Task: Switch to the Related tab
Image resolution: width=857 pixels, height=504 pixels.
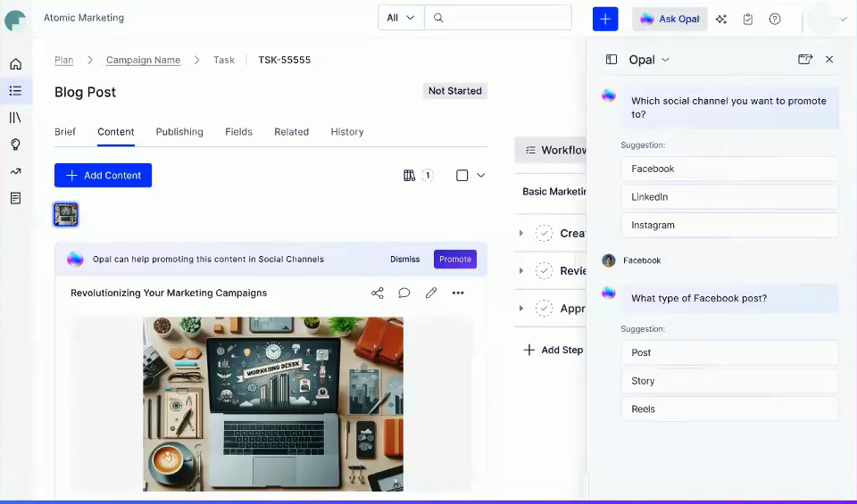Action: tap(291, 132)
